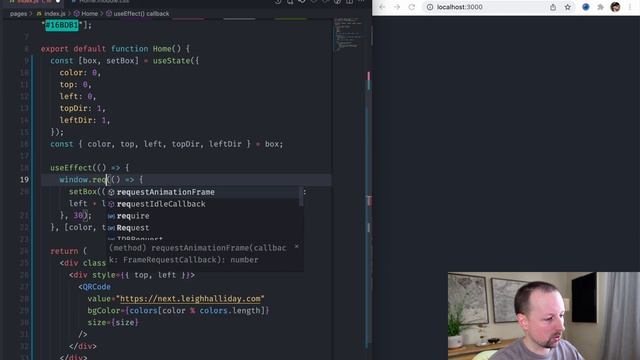Click the editor minimap preview
The image size is (640, 360).
[x=348, y=35]
